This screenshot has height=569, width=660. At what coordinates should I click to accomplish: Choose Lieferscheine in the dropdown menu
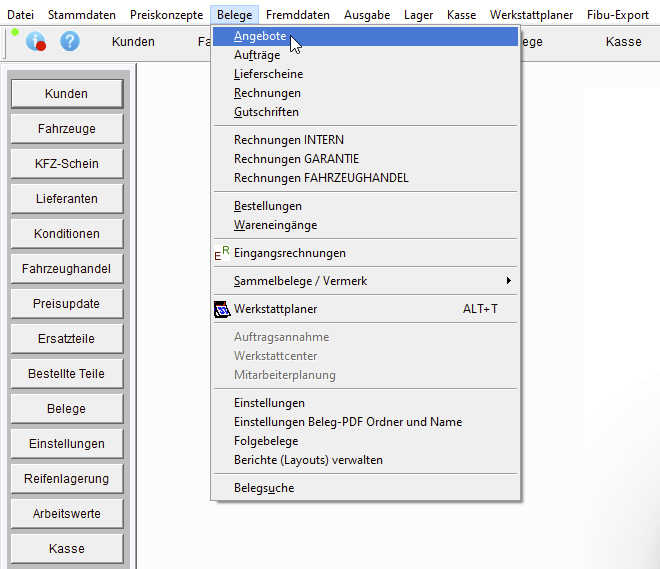pyautogui.click(x=365, y=74)
